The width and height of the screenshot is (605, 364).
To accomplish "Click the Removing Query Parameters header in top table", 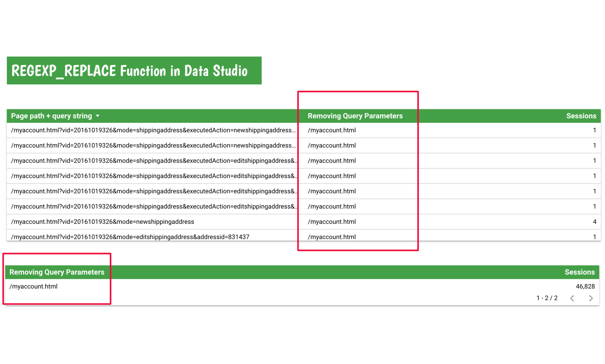I will tap(355, 116).
